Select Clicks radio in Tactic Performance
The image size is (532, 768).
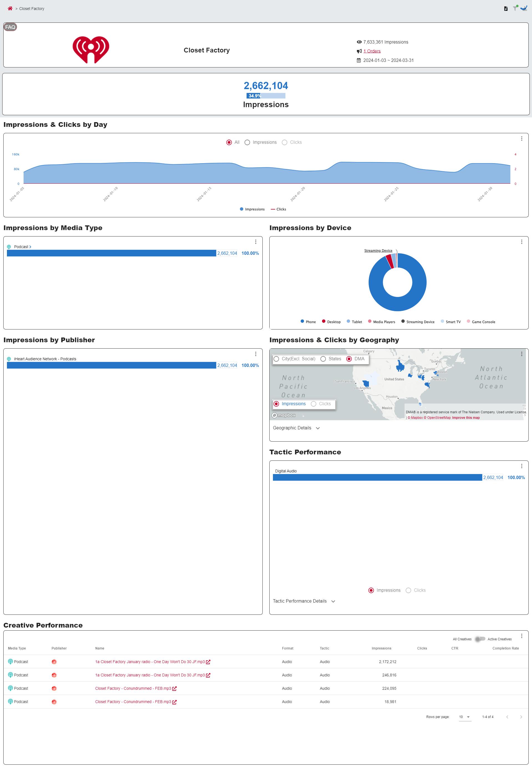pyautogui.click(x=408, y=590)
